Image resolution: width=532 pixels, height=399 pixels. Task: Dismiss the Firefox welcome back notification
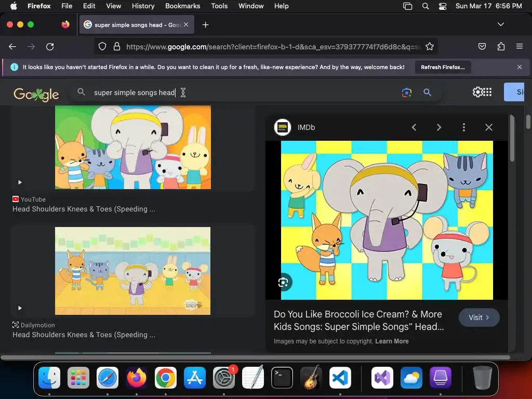tap(519, 67)
